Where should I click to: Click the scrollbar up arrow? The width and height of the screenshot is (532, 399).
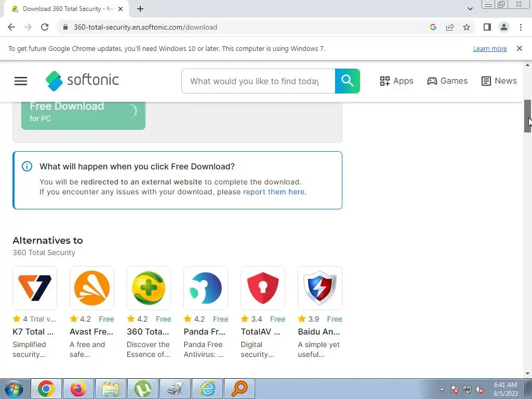click(x=528, y=65)
